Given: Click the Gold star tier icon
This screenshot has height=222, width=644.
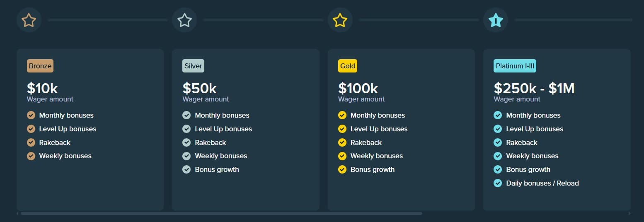Looking at the screenshot, I should pyautogui.click(x=340, y=20).
